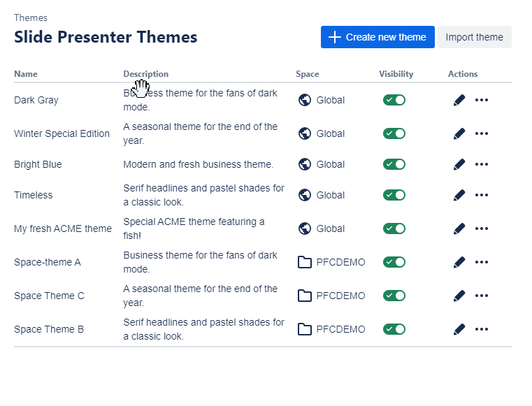Click edit pencil for Space Theme B
Screen dimensions: 532x406
click(459, 329)
